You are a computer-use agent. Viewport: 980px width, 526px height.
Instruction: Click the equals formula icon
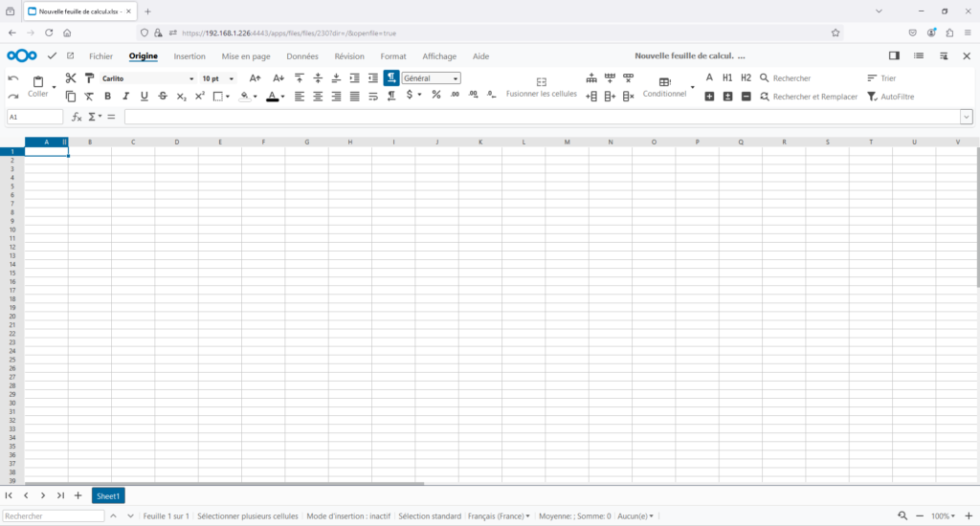pyautogui.click(x=111, y=117)
